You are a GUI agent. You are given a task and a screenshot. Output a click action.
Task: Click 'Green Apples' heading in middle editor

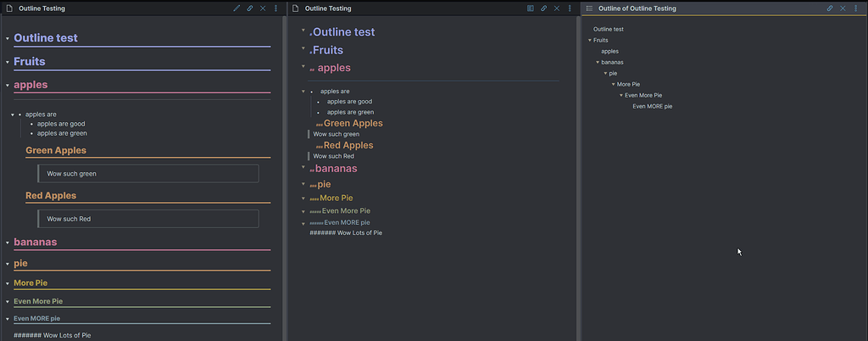coord(353,124)
